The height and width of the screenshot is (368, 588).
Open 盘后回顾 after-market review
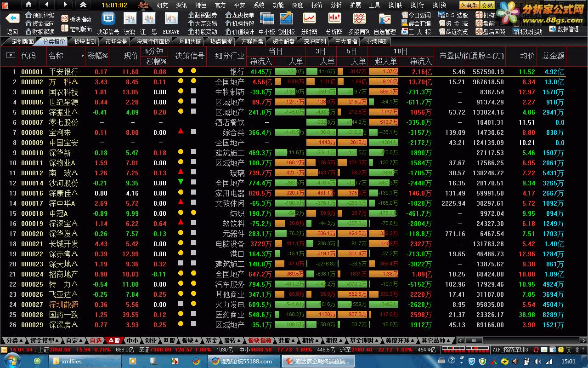[490, 32]
